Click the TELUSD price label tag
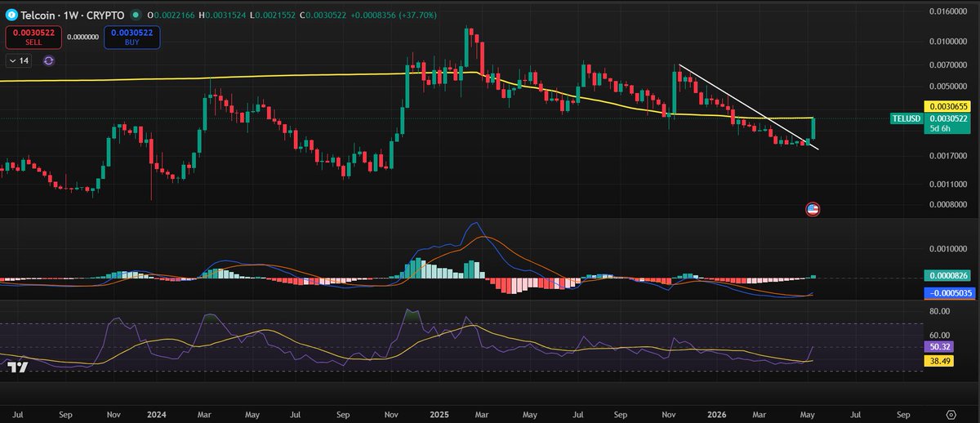The width and height of the screenshot is (980, 423). [905, 118]
